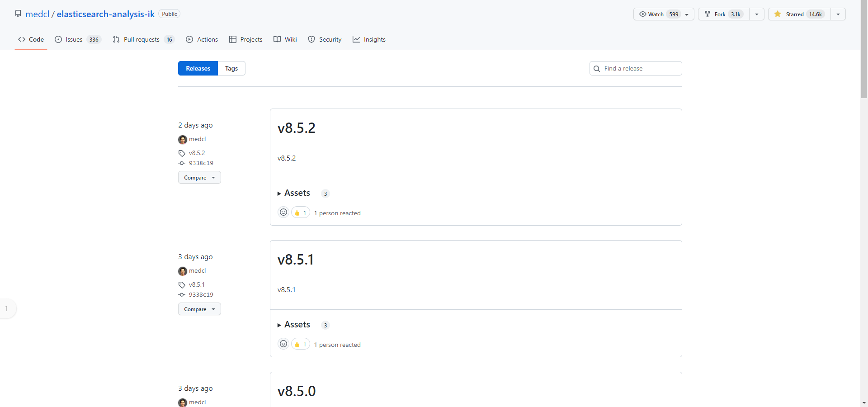Screen dimensions: 868x407
Task: Open the elasticsearch-analysis-ik repository link
Action: tap(106, 14)
